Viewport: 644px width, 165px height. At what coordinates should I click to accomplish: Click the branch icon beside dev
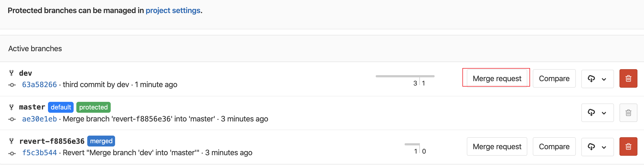(x=11, y=73)
